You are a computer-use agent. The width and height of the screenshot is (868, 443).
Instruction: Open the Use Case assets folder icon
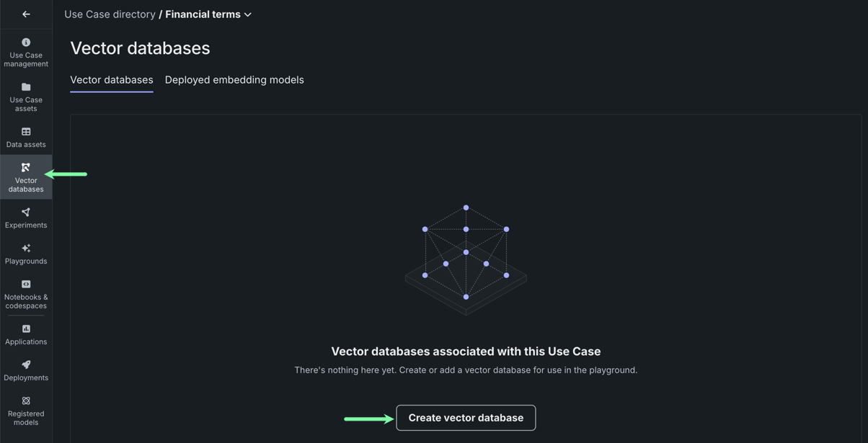26,87
